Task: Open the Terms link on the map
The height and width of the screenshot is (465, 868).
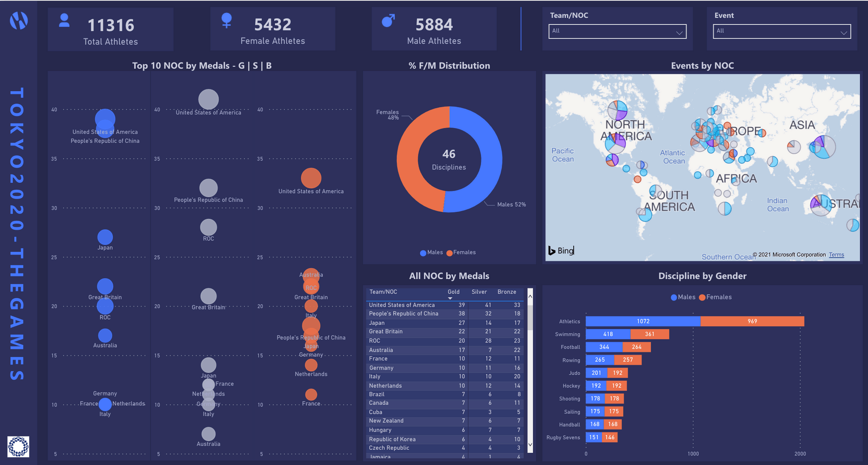Action: pos(836,254)
